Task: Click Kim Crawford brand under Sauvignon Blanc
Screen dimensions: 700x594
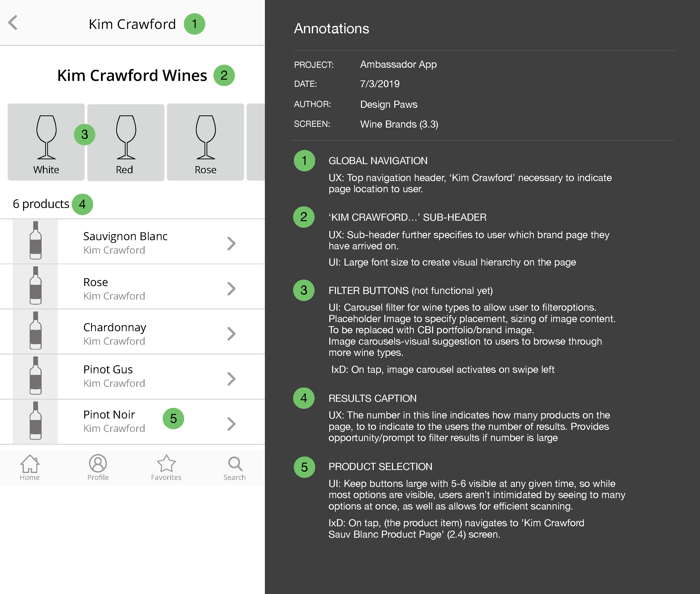Action: point(114,250)
